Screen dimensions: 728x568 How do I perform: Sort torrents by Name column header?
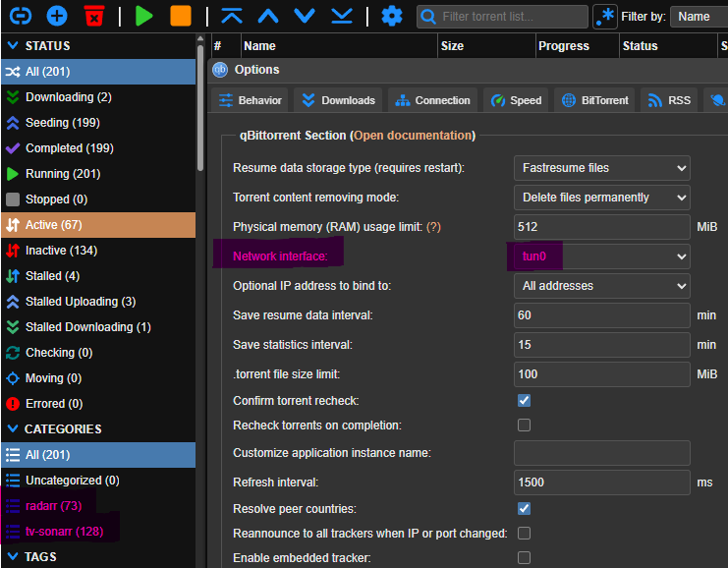(339, 45)
